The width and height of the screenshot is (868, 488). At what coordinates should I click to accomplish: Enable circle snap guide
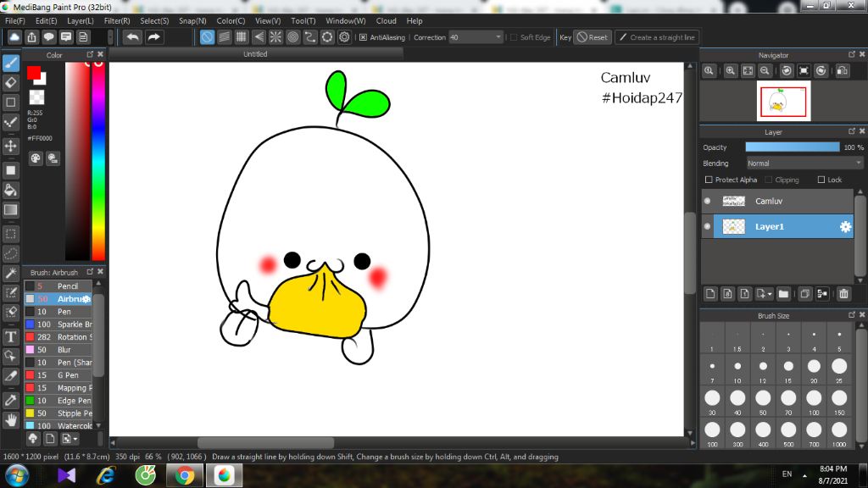(x=292, y=37)
